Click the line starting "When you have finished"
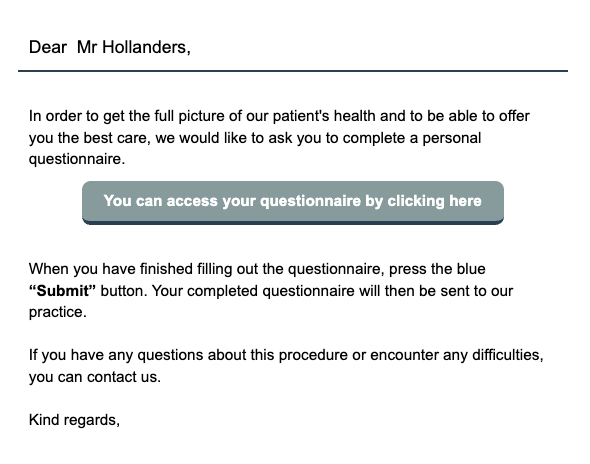This screenshot has width=590, height=464. click(257, 269)
